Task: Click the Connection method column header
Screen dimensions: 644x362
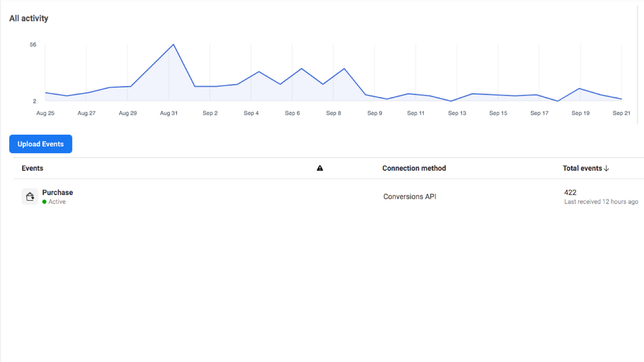Action: (414, 168)
